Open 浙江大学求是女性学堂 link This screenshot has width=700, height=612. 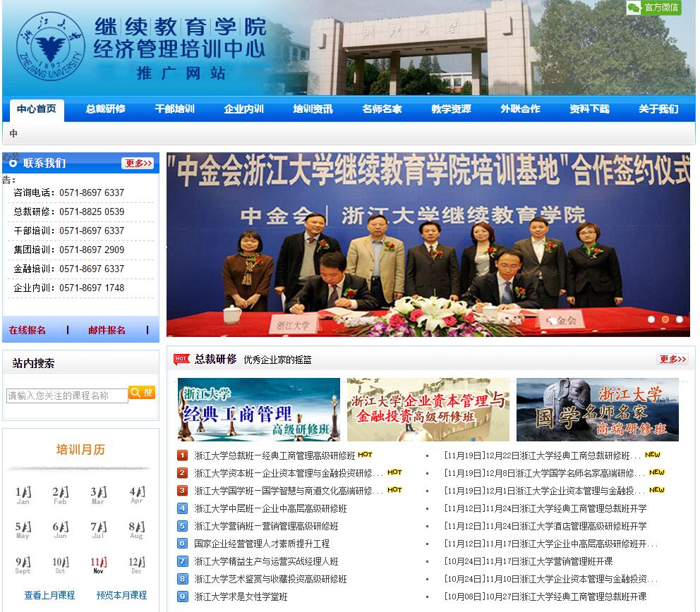coord(241,596)
